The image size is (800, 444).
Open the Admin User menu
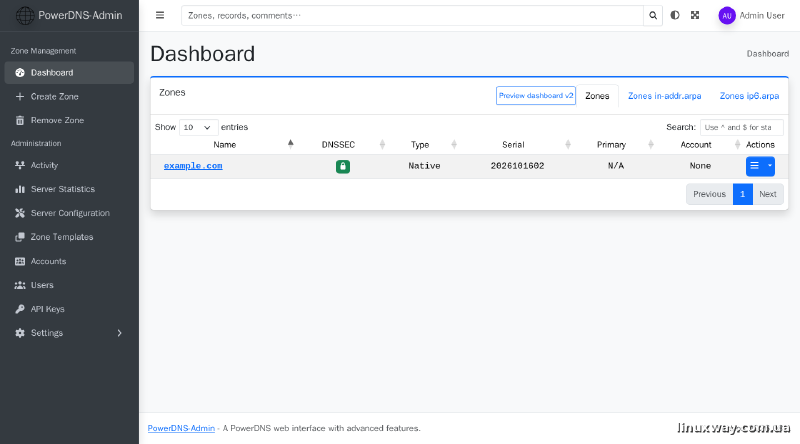(762, 16)
